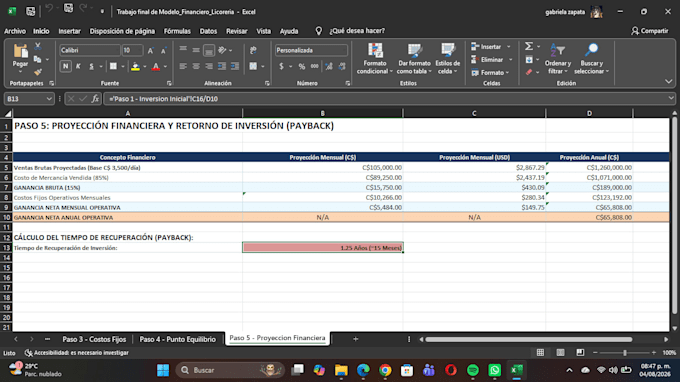This screenshot has height=382, width=680.
Task: Toggle bold formatting (N)
Action: click(65, 66)
